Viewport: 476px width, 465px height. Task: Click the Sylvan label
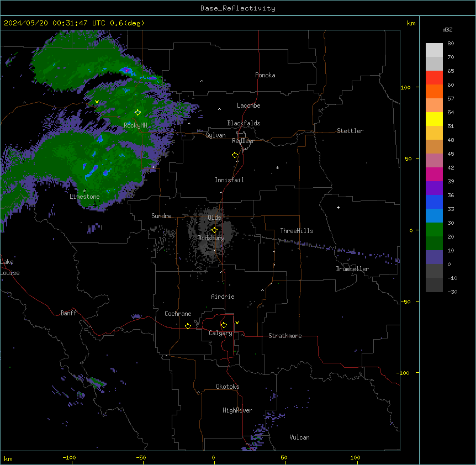tap(215, 135)
